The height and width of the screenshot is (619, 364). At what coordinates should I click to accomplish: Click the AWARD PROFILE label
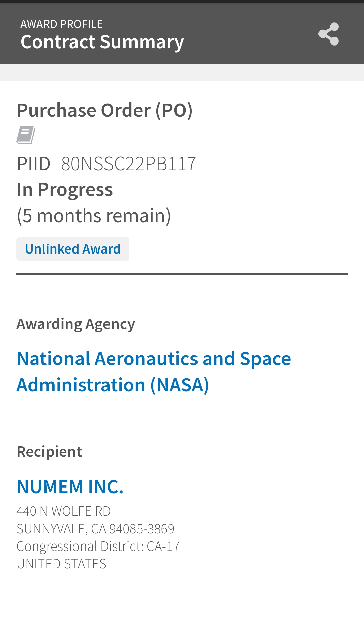pyautogui.click(x=61, y=24)
